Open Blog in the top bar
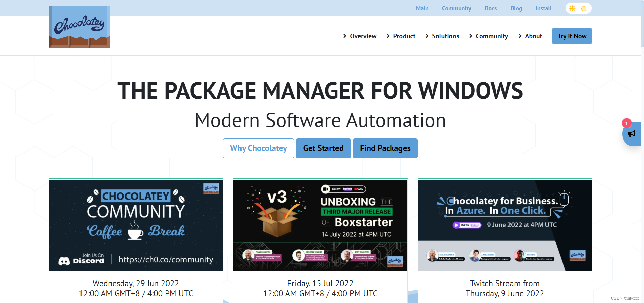This screenshot has height=303, width=644. [516, 8]
